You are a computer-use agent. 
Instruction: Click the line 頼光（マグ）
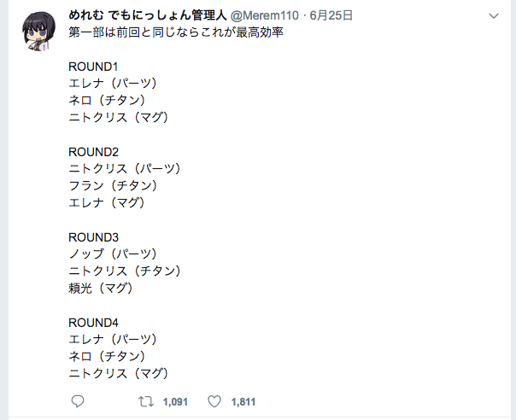(103, 288)
